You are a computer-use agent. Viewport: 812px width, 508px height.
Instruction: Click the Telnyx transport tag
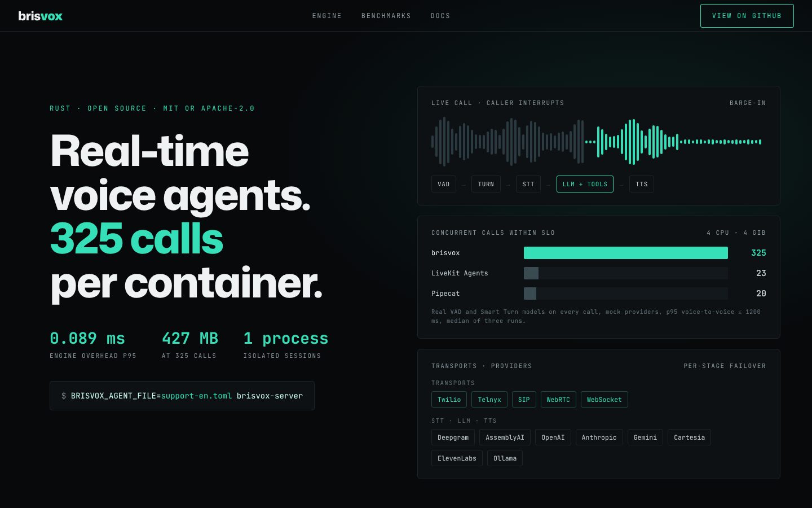(489, 400)
